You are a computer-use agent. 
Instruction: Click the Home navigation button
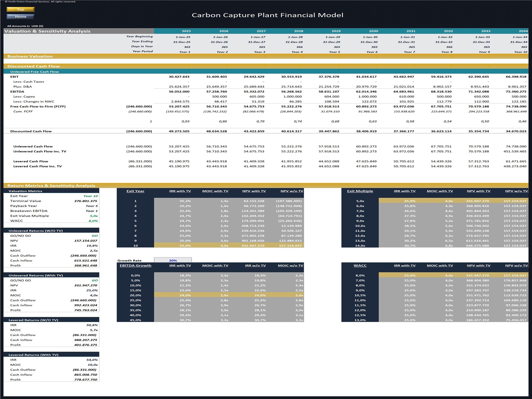pos(20,16)
